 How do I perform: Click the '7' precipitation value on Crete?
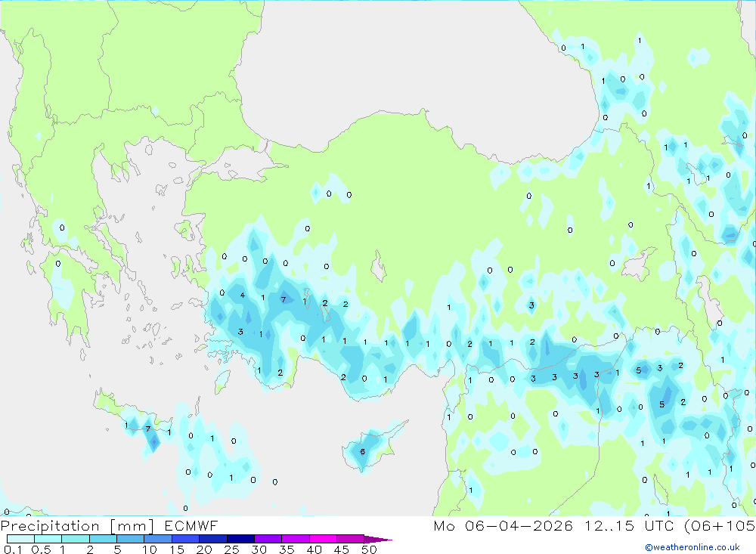(148, 429)
